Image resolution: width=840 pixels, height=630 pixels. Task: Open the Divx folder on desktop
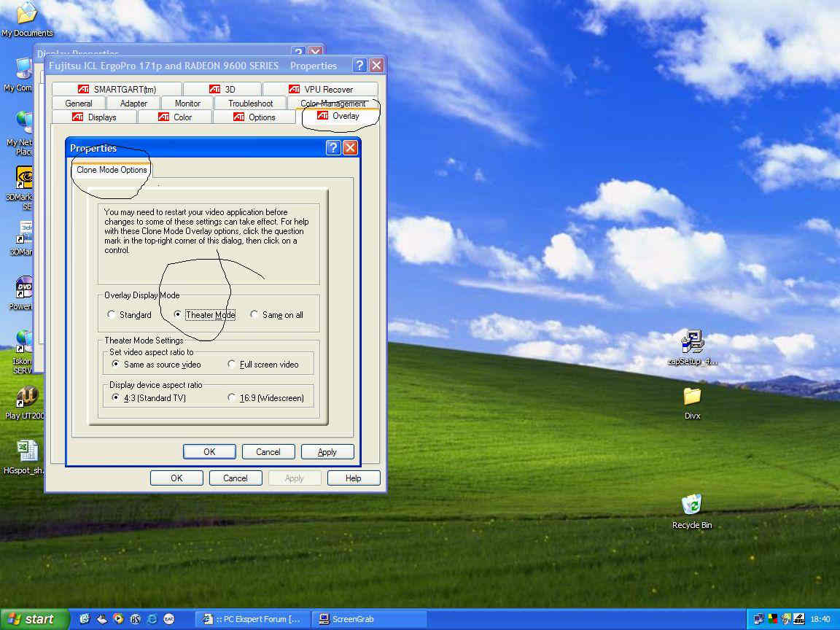click(x=692, y=402)
